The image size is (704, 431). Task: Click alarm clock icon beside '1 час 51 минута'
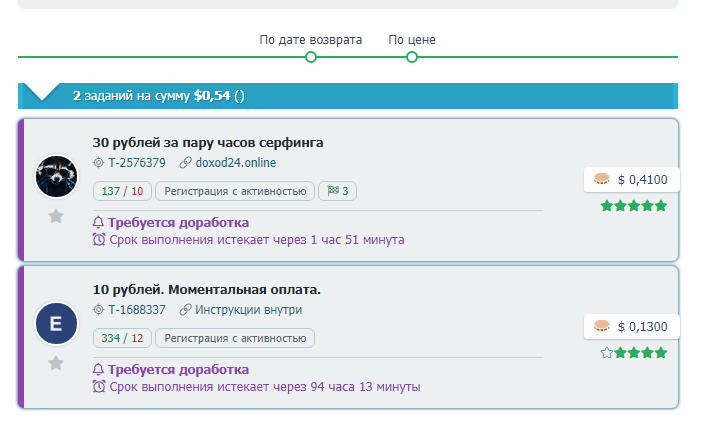tap(99, 239)
